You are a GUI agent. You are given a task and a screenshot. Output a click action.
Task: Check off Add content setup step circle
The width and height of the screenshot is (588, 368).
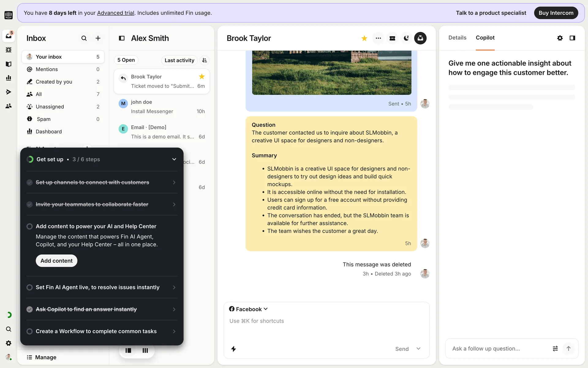(x=29, y=226)
